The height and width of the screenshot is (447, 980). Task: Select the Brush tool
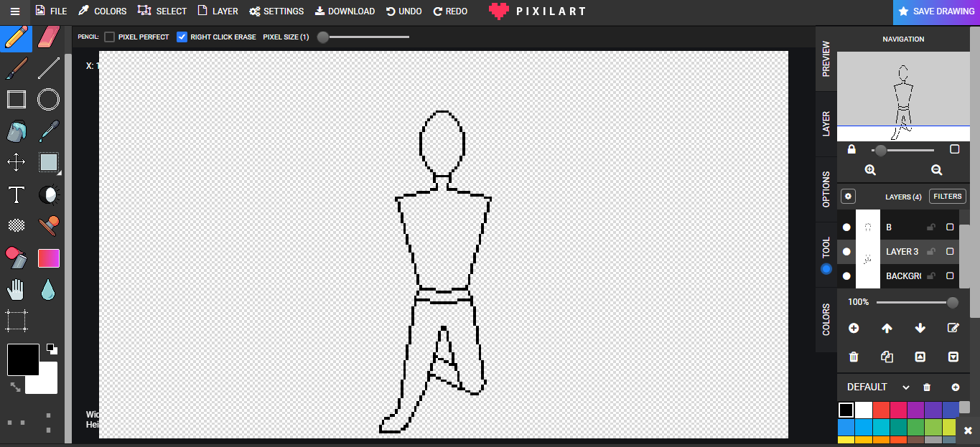(17, 68)
